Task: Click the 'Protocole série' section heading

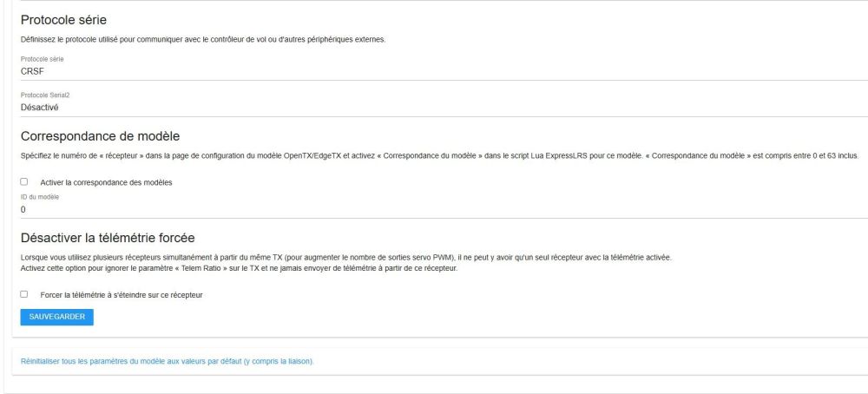Action: (x=69, y=20)
